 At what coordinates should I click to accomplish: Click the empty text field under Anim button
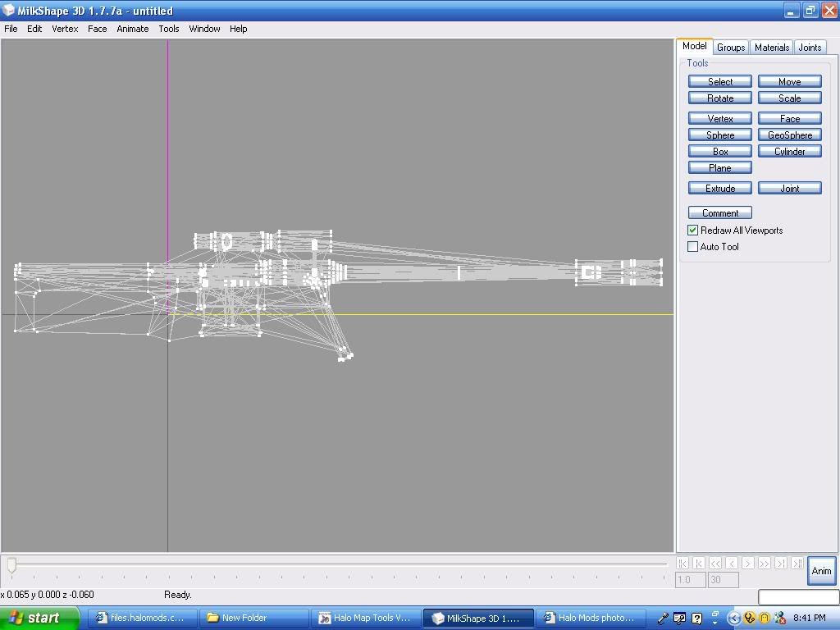point(798,597)
